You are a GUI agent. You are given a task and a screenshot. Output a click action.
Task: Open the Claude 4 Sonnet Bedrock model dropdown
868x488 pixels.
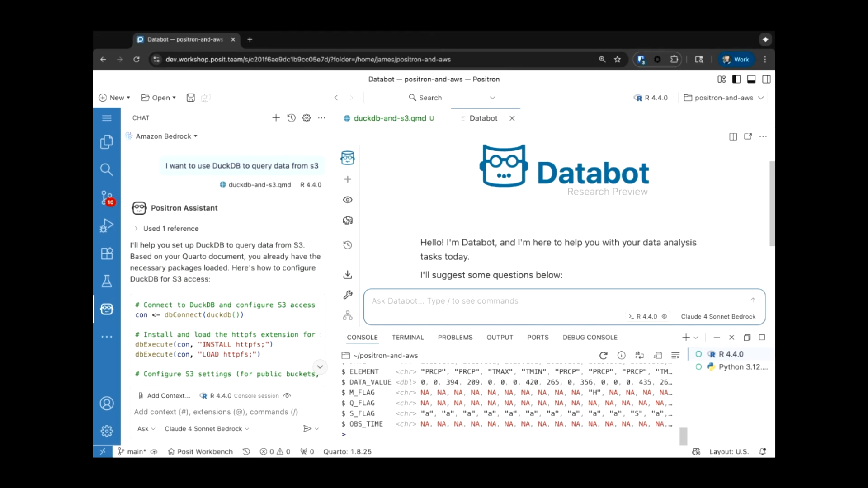[207, 429]
